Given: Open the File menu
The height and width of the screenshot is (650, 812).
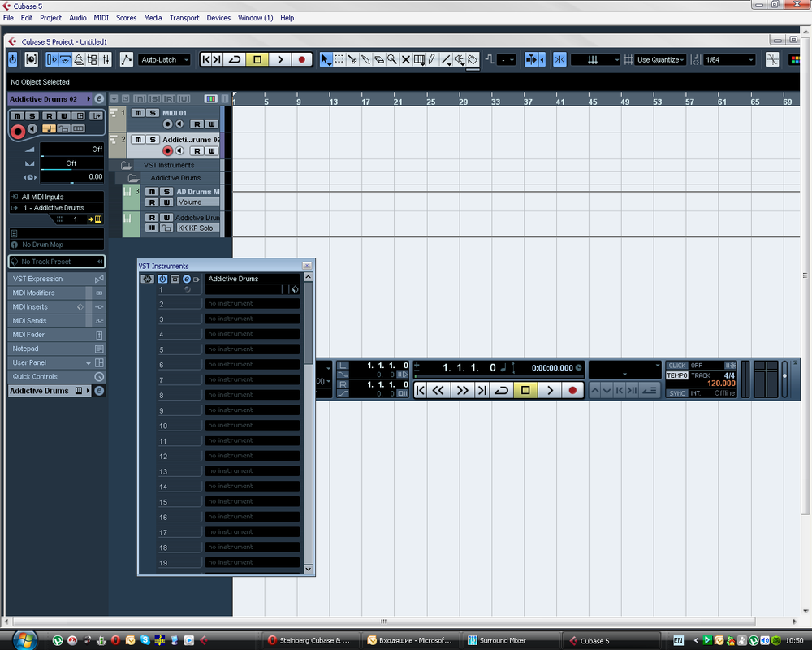Looking at the screenshot, I should point(8,18).
